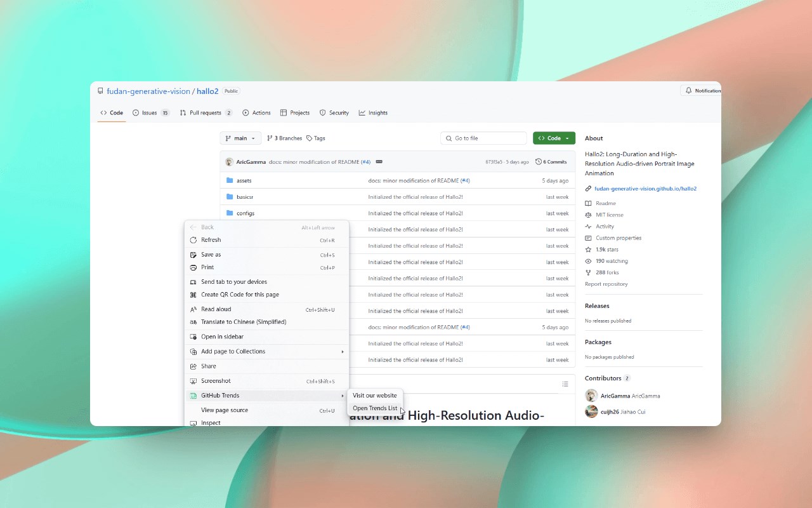Choose Open in sidebar menu entry
The image size is (812, 508).
coord(266,337)
